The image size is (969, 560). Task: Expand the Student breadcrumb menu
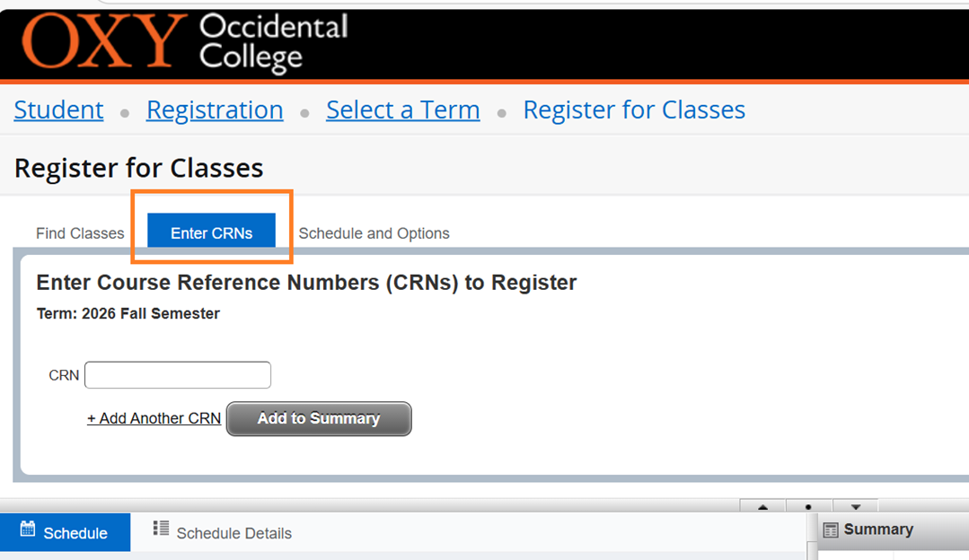pyautogui.click(x=57, y=109)
